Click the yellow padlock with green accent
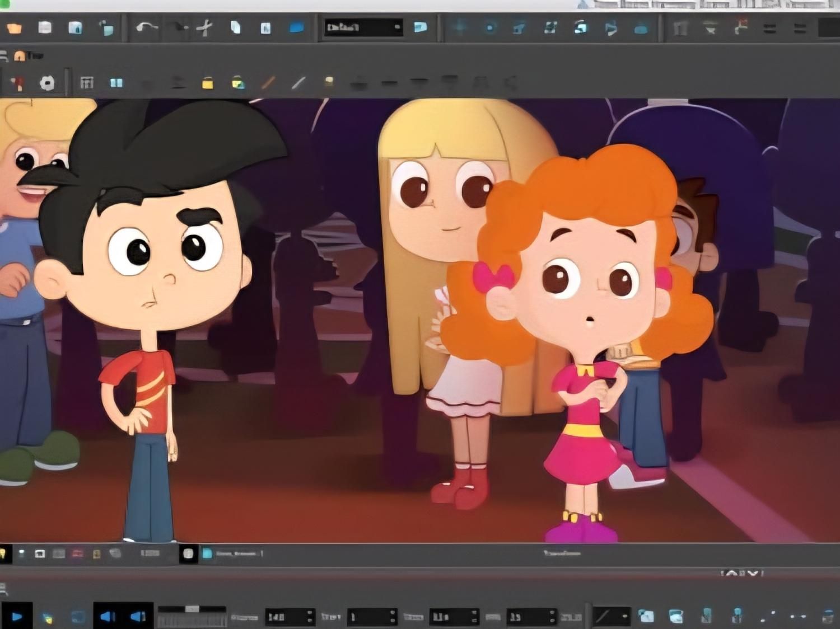Image resolution: width=840 pixels, height=629 pixels. click(x=238, y=83)
